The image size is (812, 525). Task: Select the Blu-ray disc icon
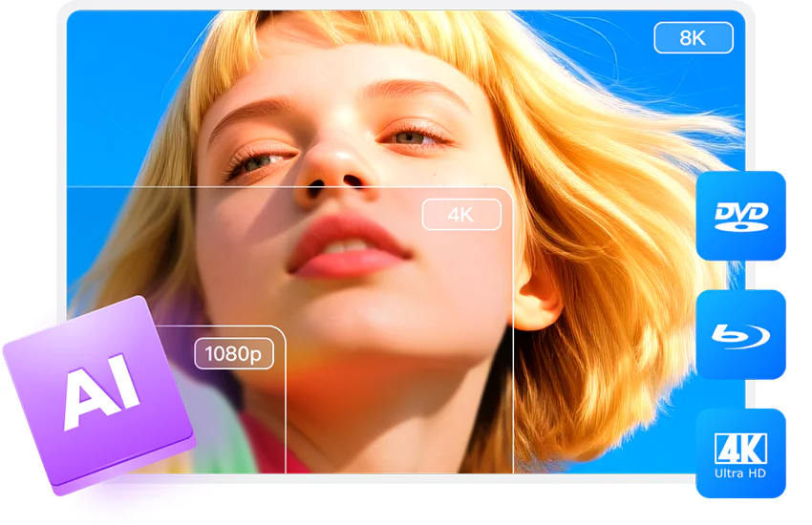tap(740, 335)
